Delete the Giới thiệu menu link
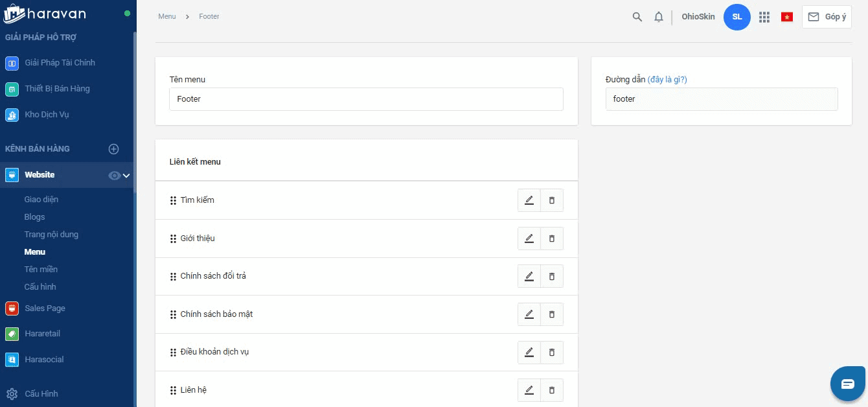This screenshot has width=868, height=407. (x=552, y=238)
